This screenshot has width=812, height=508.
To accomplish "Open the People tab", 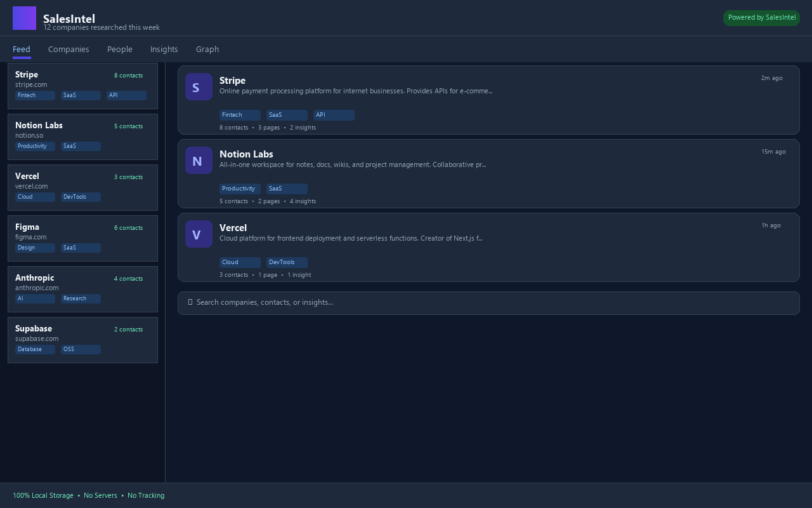I will click(120, 49).
